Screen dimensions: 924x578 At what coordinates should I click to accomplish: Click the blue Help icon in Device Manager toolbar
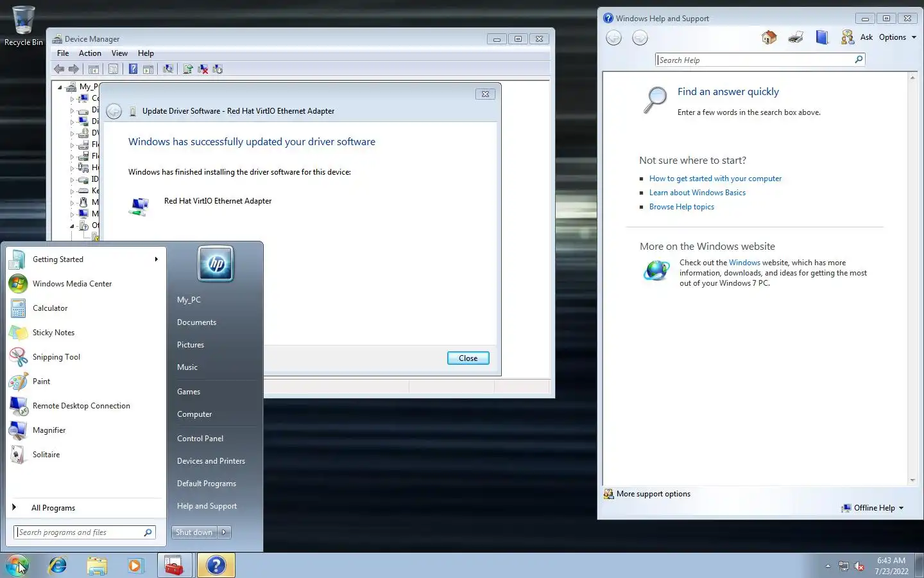133,69
